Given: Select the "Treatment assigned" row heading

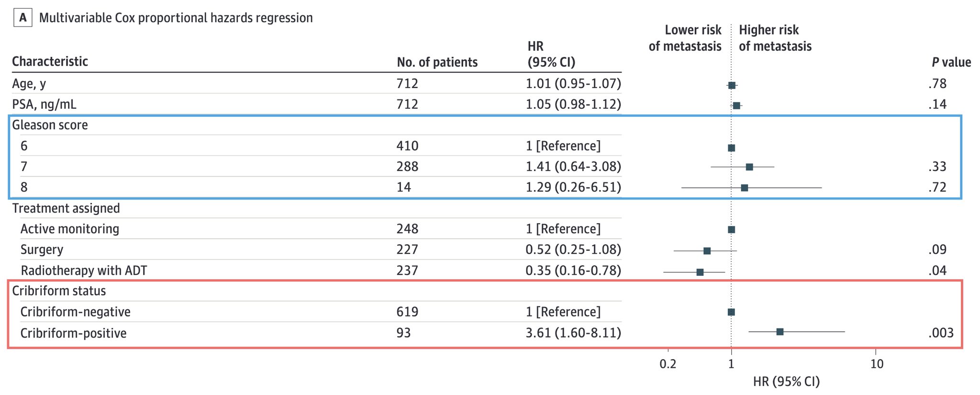Looking at the screenshot, I should (x=66, y=208).
